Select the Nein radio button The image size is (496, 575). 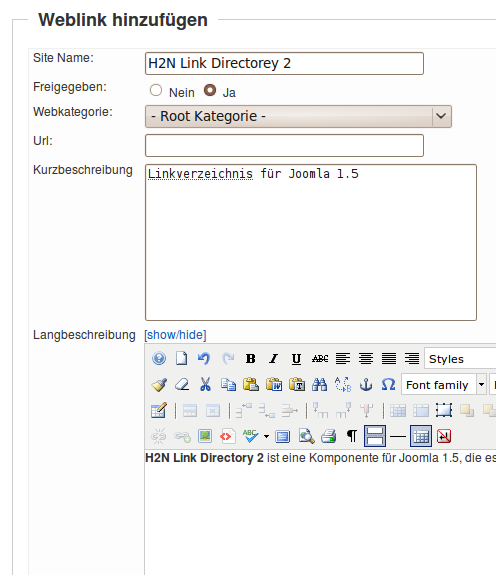[156, 90]
